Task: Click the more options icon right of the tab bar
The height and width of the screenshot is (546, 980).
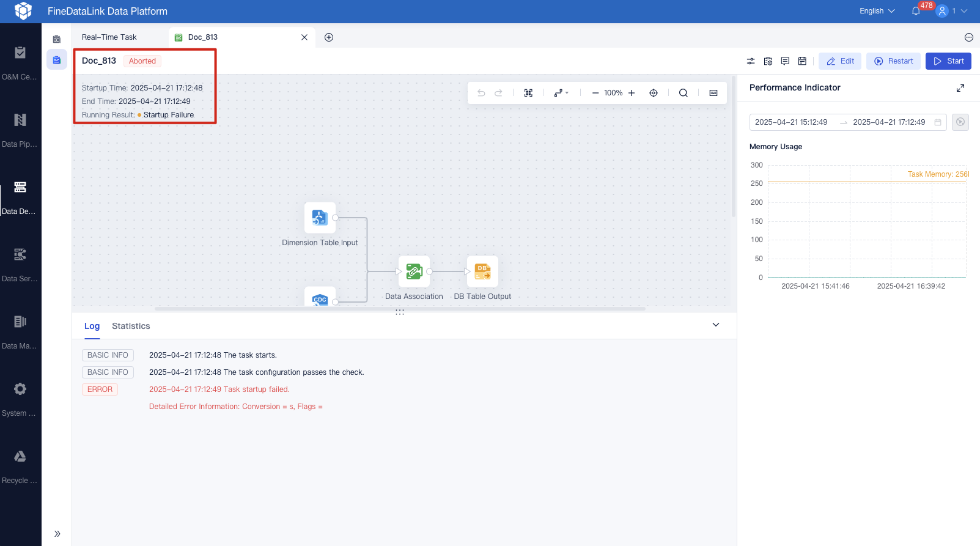Action: [969, 37]
